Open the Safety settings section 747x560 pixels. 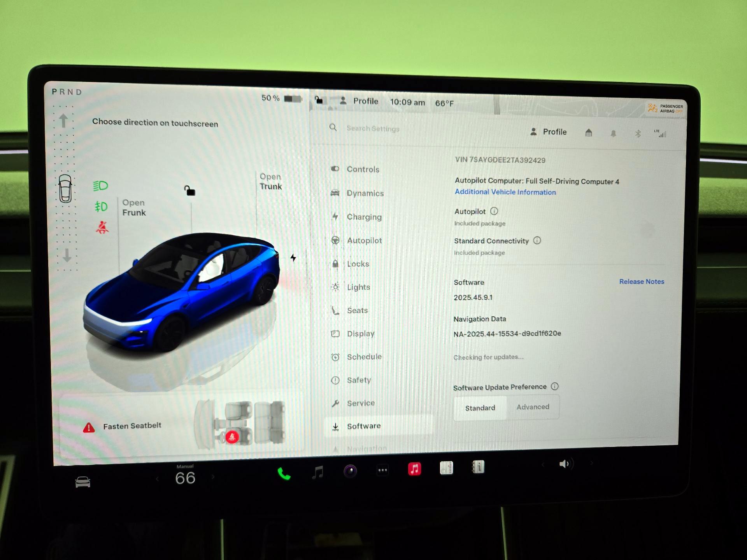click(359, 380)
